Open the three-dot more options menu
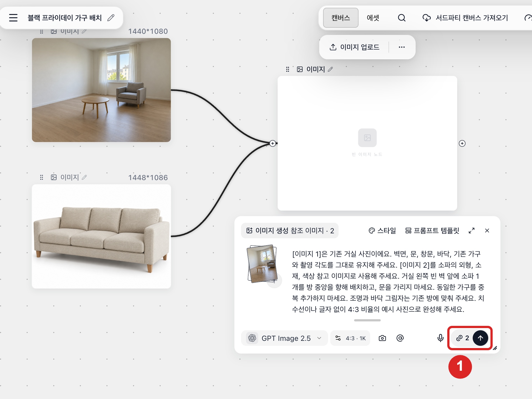Image resolution: width=532 pixels, height=399 pixels. [x=402, y=47]
